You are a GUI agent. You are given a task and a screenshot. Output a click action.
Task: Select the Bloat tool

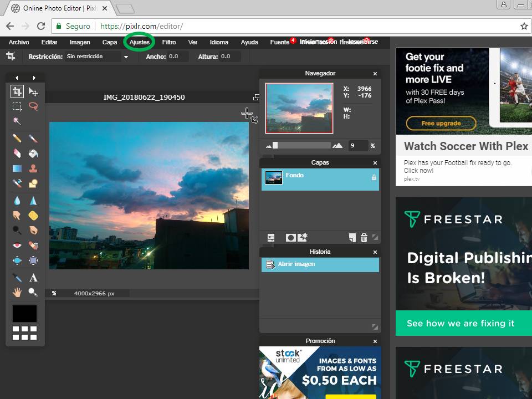pyautogui.click(x=17, y=260)
